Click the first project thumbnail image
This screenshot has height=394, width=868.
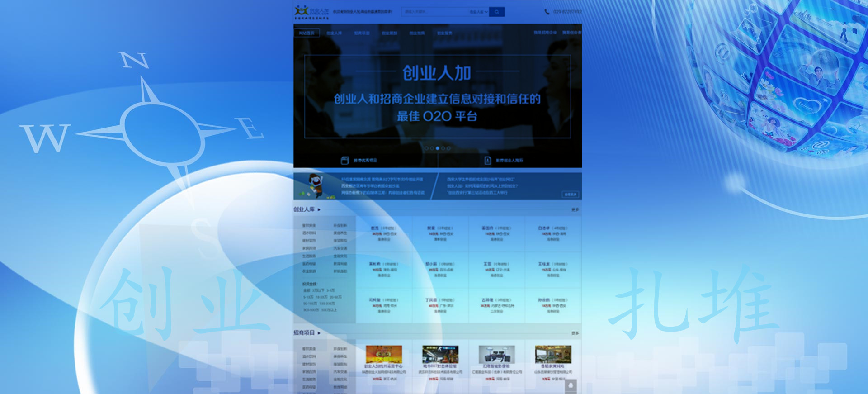pyautogui.click(x=384, y=354)
